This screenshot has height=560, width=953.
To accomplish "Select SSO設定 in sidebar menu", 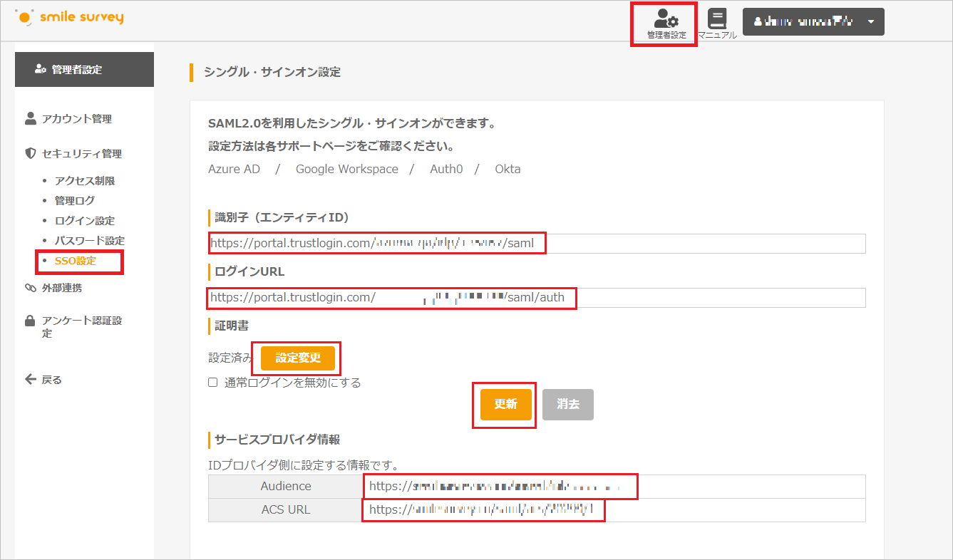I will pyautogui.click(x=75, y=261).
